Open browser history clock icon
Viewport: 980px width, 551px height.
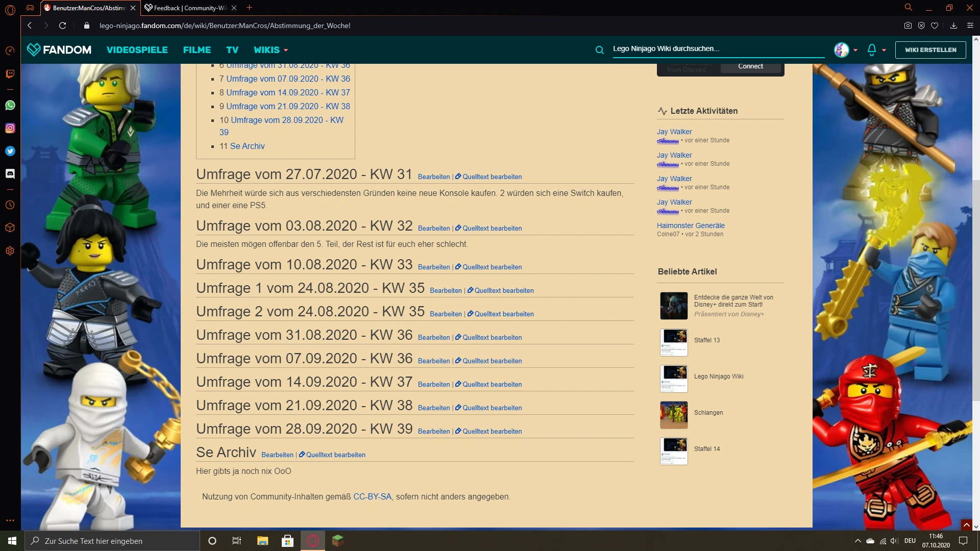10,205
